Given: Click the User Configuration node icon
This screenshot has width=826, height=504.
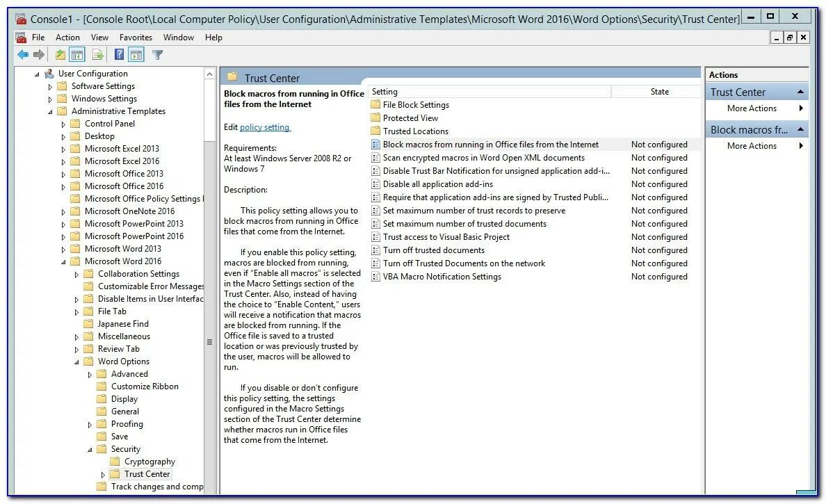Looking at the screenshot, I should [x=49, y=74].
